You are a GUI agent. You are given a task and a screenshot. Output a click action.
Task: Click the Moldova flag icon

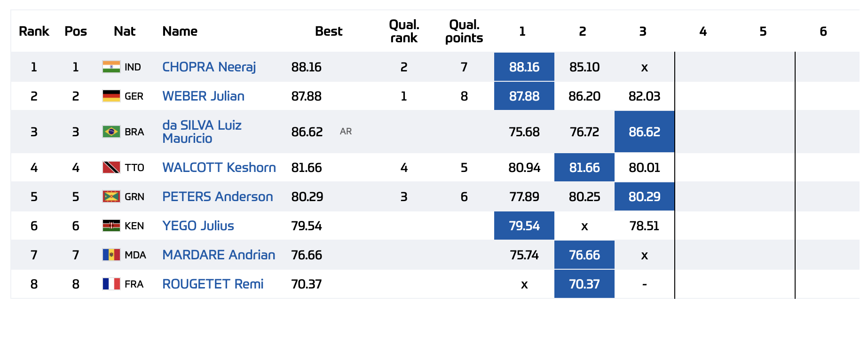(x=111, y=255)
